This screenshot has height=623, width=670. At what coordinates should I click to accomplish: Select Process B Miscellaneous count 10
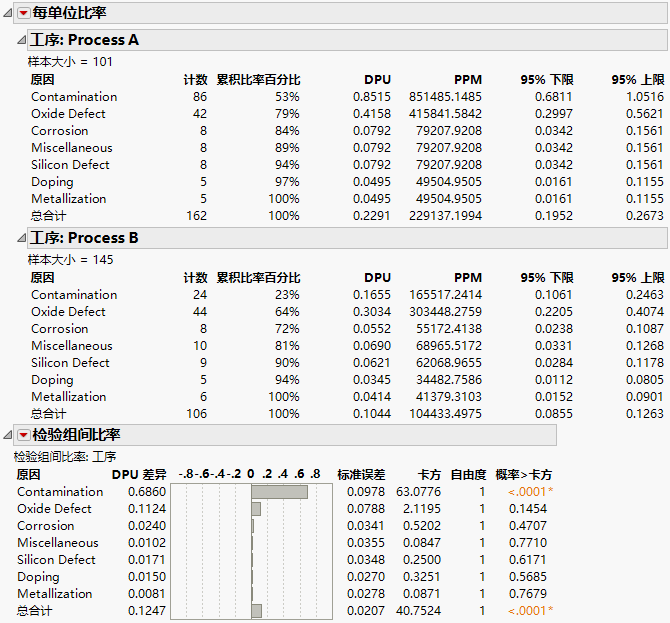point(200,346)
